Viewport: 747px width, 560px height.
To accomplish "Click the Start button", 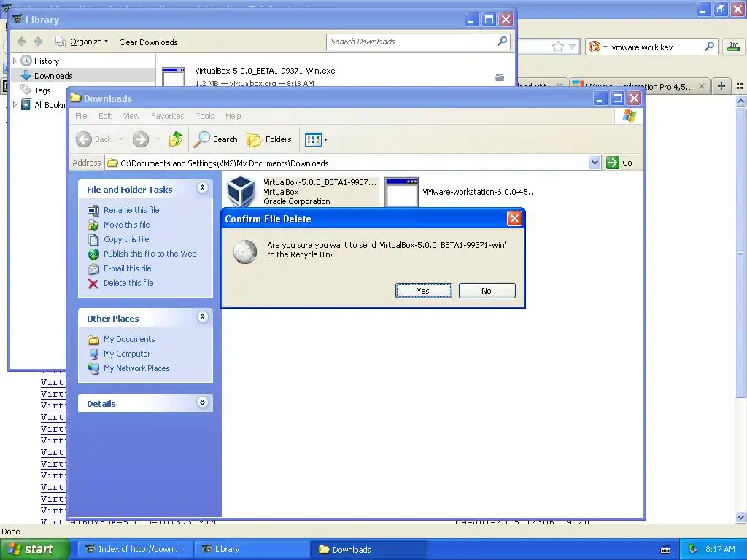I will click(x=34, y=549).
